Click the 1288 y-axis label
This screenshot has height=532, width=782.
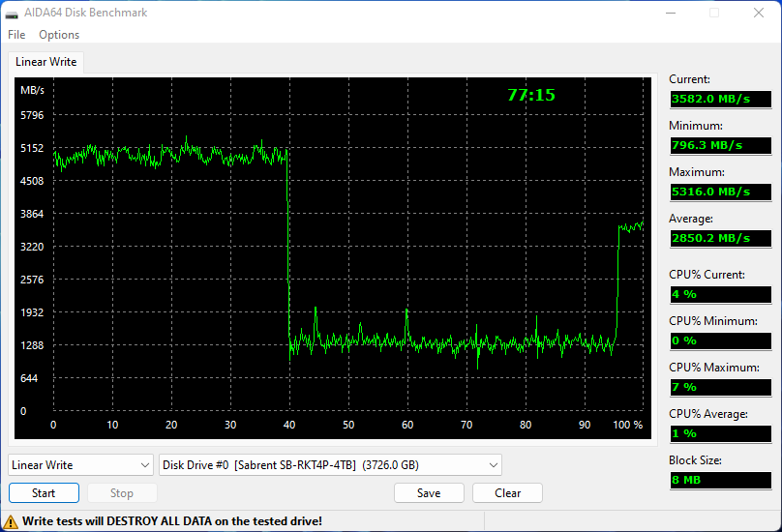pos(32,345)
